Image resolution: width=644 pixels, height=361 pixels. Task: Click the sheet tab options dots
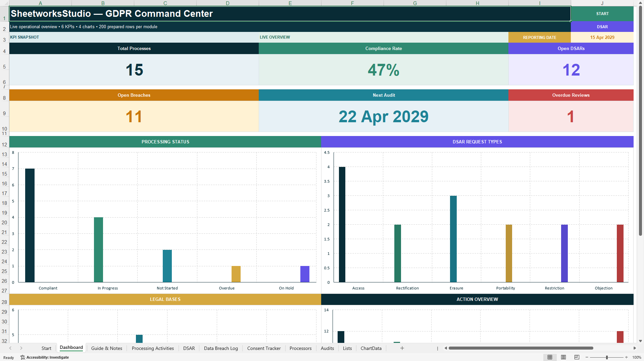[438, 348]
